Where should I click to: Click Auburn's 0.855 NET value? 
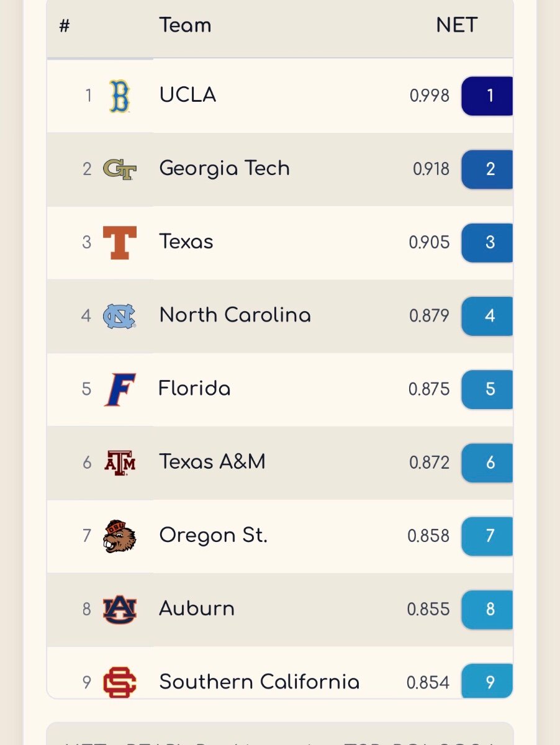pos(428,609)
